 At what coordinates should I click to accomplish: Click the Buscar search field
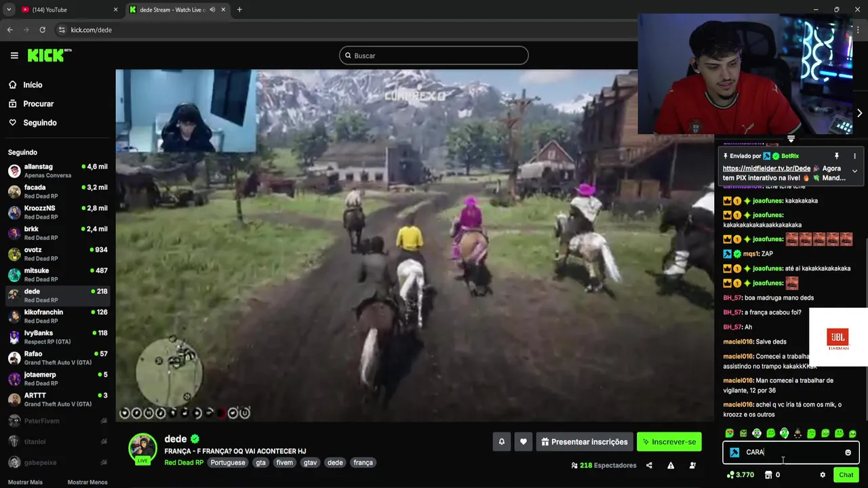tap(434, 56)
